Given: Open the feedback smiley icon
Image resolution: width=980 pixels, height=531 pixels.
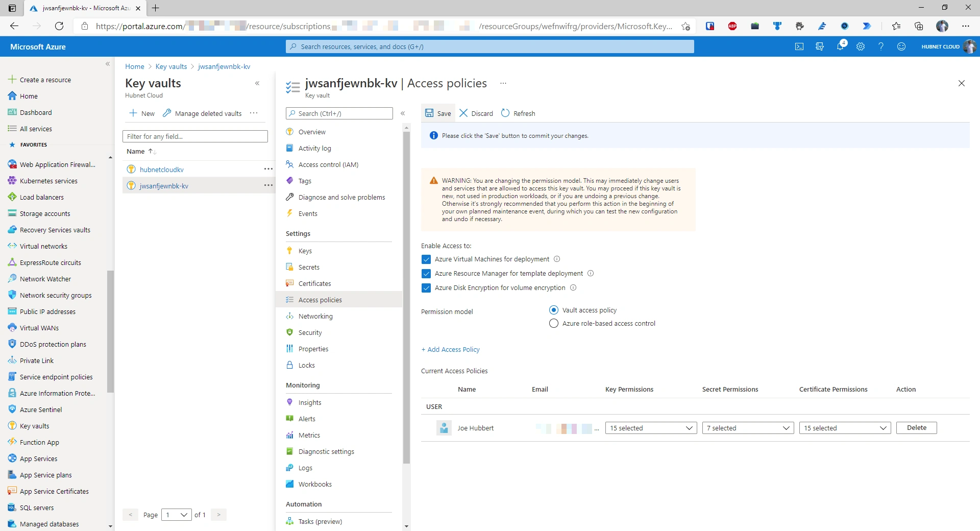Looking at the screenshot, I should click(x=901, y=46).
